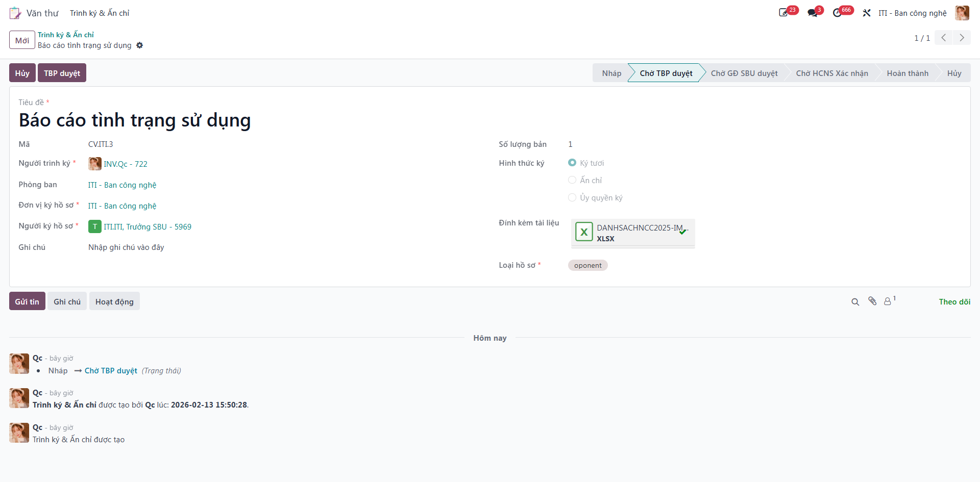Click the green T signer avatar

94,226
